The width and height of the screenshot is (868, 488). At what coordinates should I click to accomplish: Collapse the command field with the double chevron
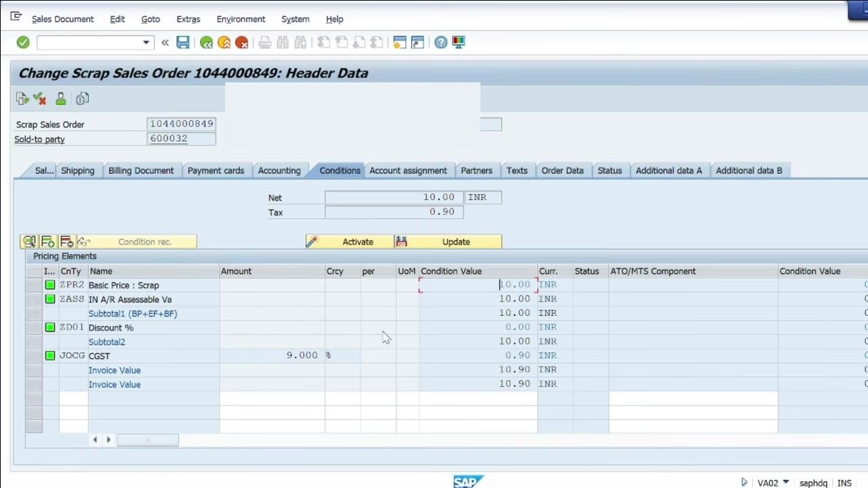(x=165, y=43)
